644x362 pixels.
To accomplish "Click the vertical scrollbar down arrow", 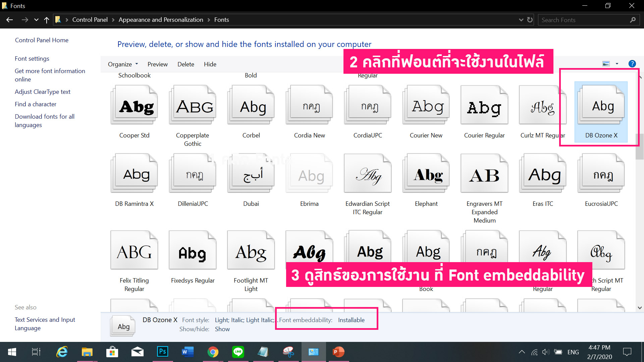I will coord(640,308).
